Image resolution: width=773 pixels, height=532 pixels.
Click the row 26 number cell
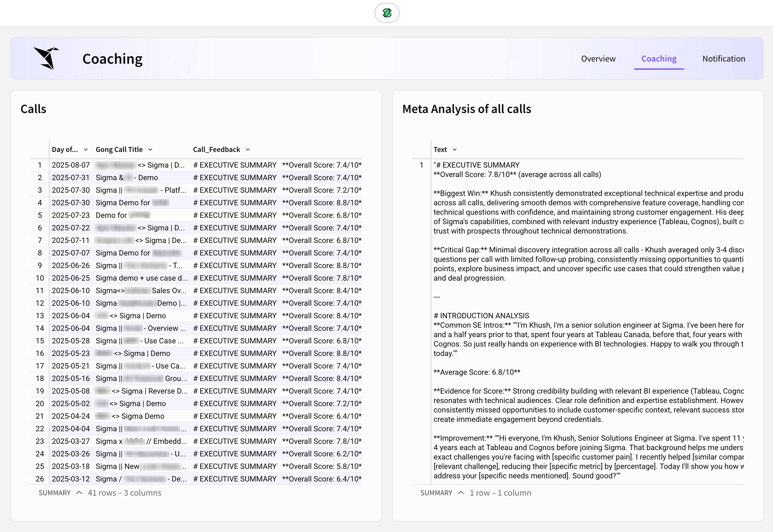click(x=40, y=479)
